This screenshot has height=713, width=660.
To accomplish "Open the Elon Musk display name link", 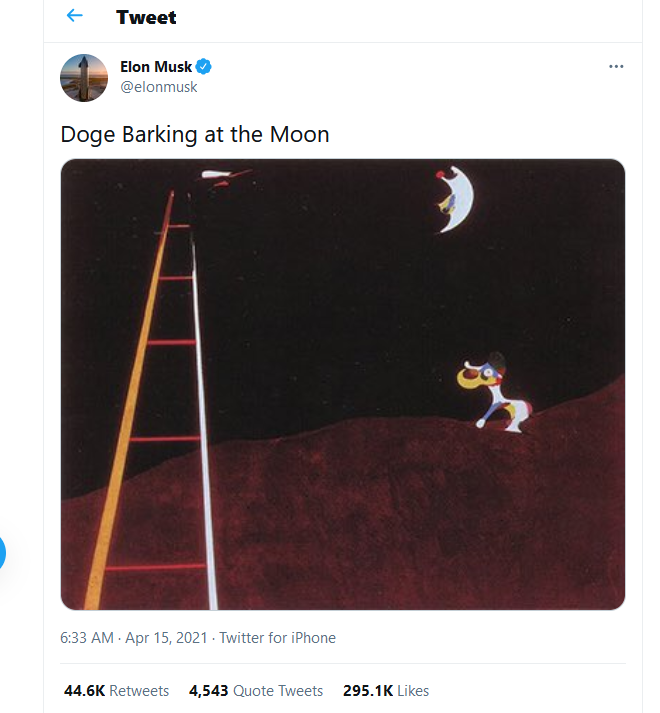I will click(155, 67).
